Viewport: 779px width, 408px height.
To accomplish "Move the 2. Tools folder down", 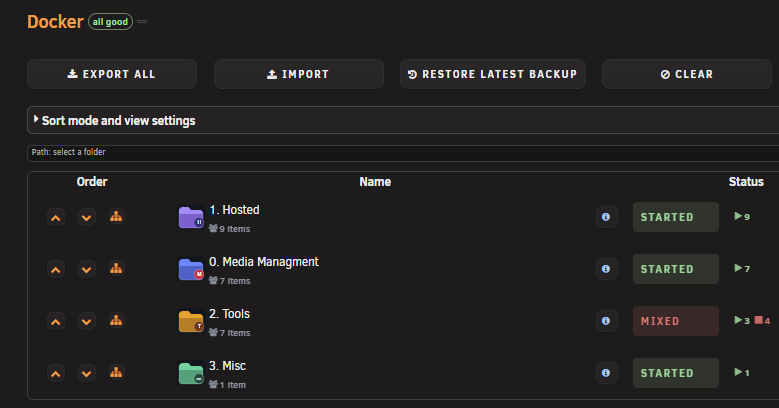I will pos(86,322).
